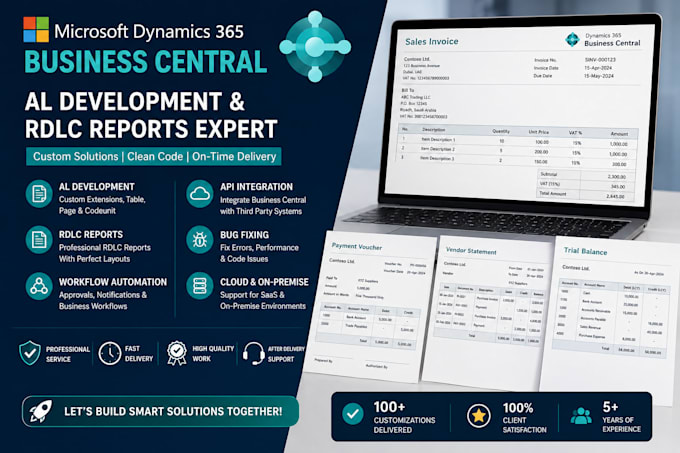
Task: Click the Microsoft four-color logo
Action: coord(36,29)
